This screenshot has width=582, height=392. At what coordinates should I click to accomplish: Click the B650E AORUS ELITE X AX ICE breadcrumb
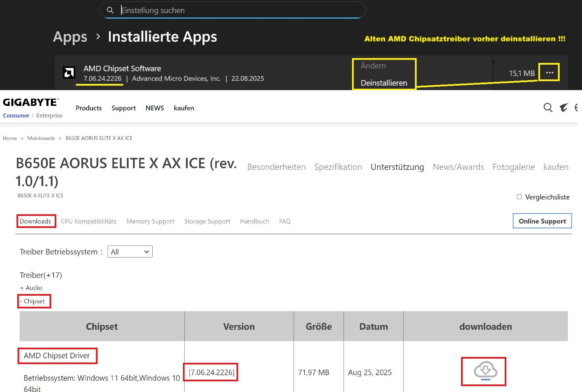click(99, 138)
